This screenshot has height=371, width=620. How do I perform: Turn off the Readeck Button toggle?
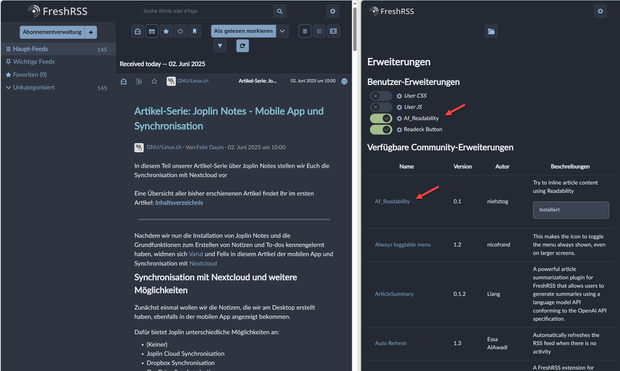coord(381,129)
